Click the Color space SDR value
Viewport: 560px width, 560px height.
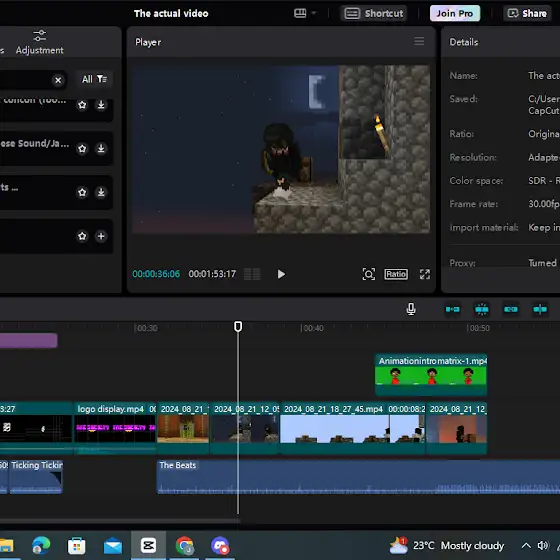tap(544, 181)
